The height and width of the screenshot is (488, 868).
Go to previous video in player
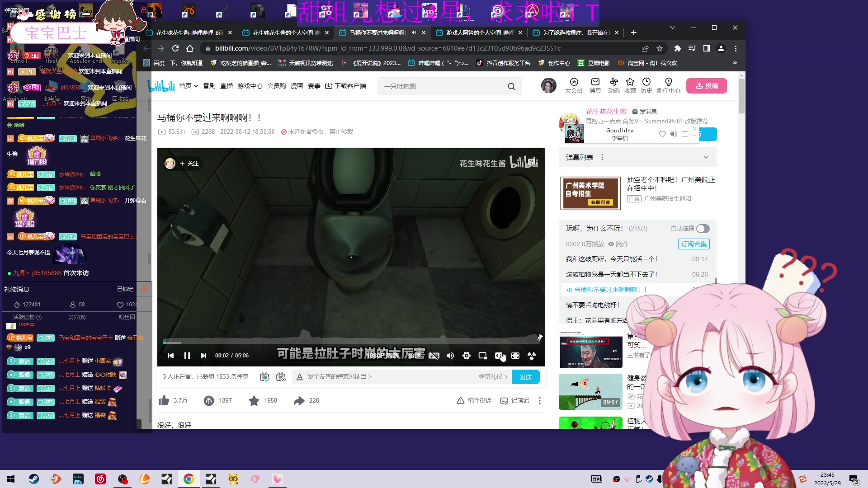click(171, 356)
